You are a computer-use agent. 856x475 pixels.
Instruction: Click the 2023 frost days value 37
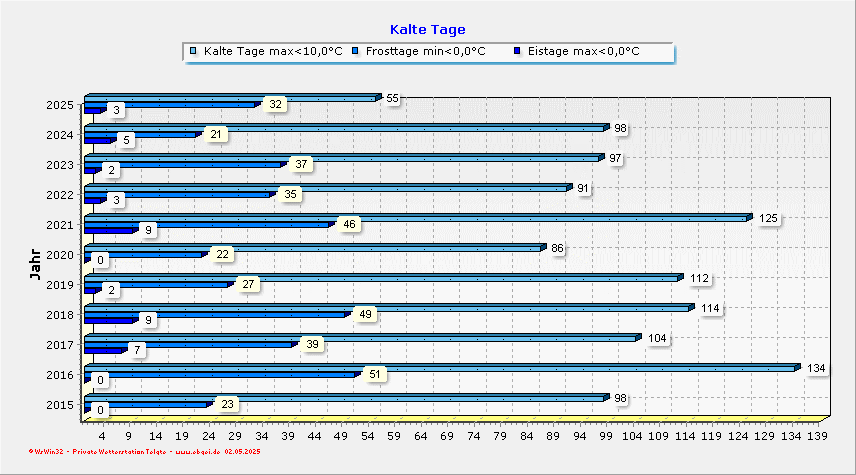coord(301,164)
